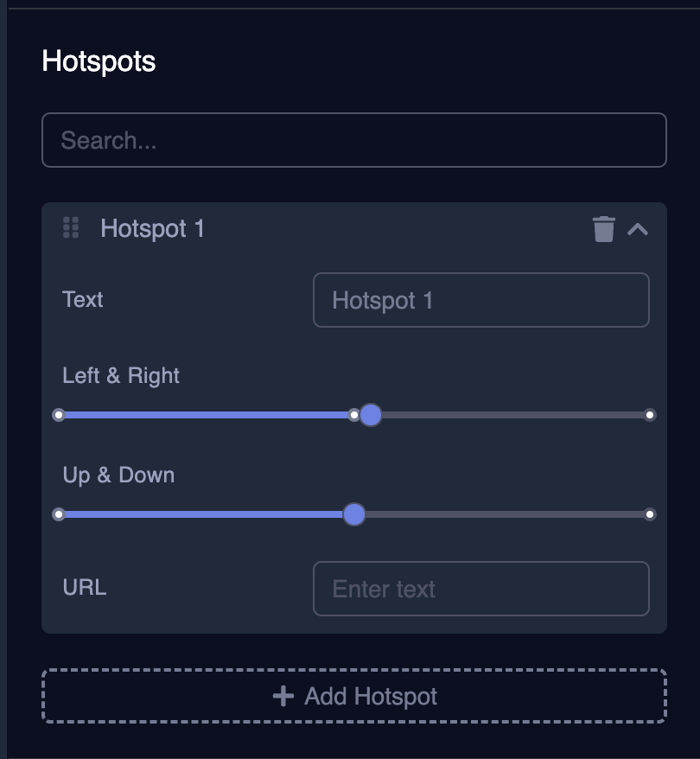Screen dimensions: 700x759
Task: Click the drag handle icon beside Hotspot 1
Action: (70, 229)
